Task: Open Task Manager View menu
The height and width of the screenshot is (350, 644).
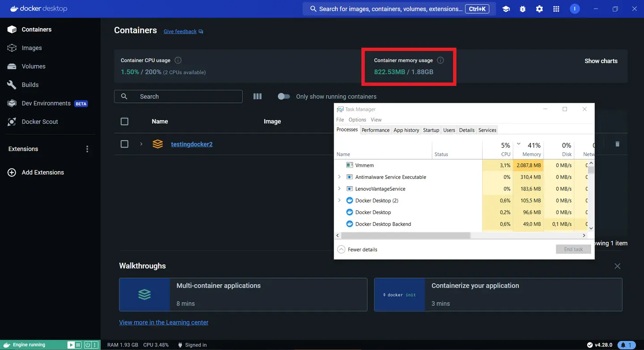Action: (x=376, y=120)
